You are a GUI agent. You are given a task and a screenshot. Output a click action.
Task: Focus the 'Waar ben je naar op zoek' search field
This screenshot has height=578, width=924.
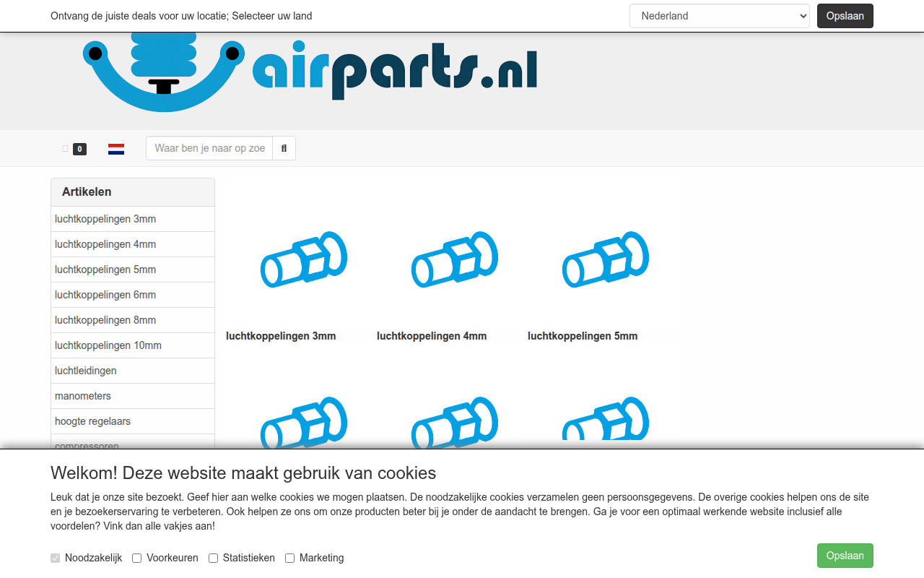point(209,148)
